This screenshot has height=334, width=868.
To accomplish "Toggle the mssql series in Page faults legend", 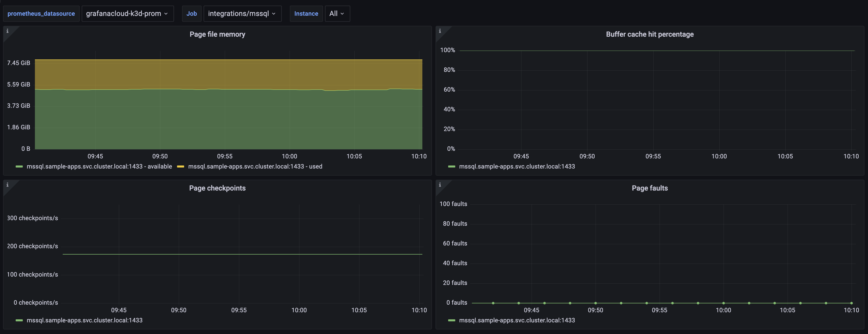I will point(517,320).
